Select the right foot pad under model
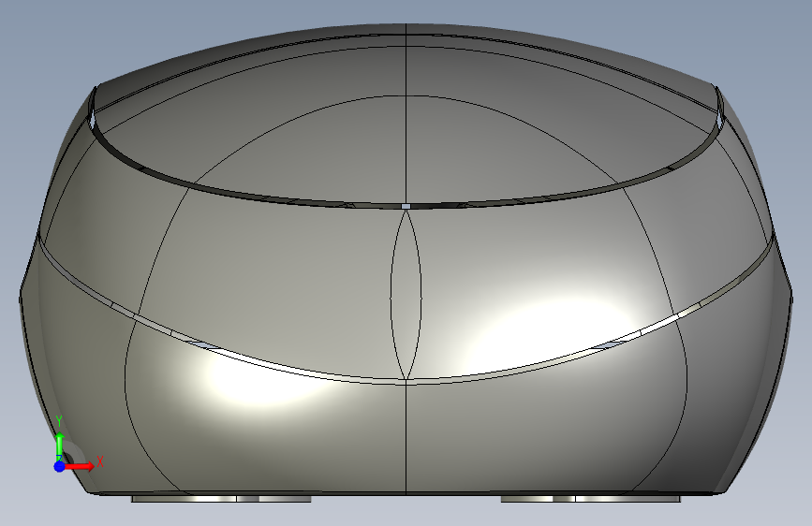The width and height of the screenshot is (812, 526). coord(591,499)
